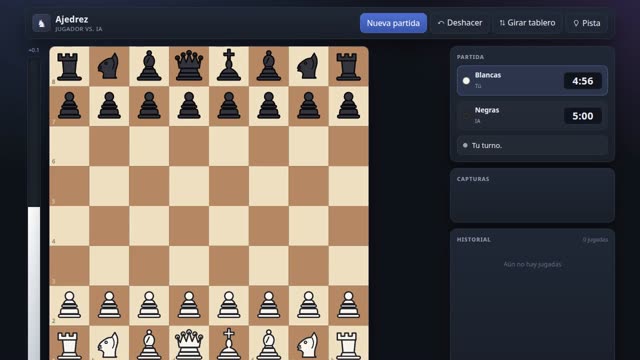The width and height of the screenshot is (640, 360).
Task: Click the empty d6 square
Action: [189, 146]
